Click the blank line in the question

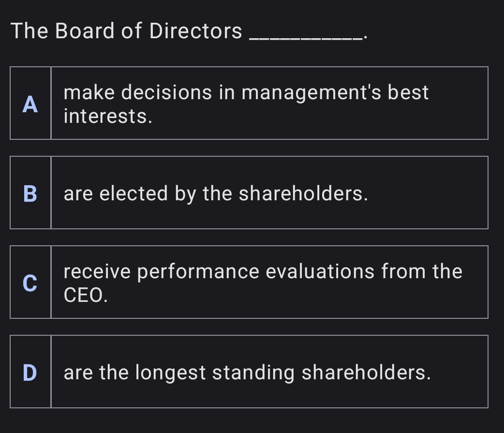coord(304,34)
